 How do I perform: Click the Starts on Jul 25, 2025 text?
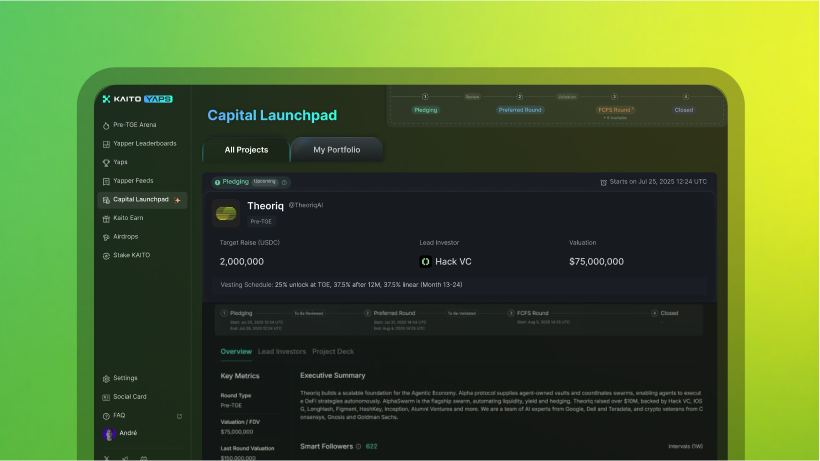[x=658, y=182]
